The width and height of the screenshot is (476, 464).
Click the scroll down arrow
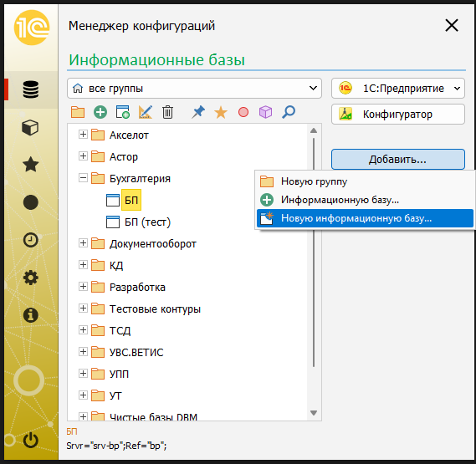(x=314, y=413)
